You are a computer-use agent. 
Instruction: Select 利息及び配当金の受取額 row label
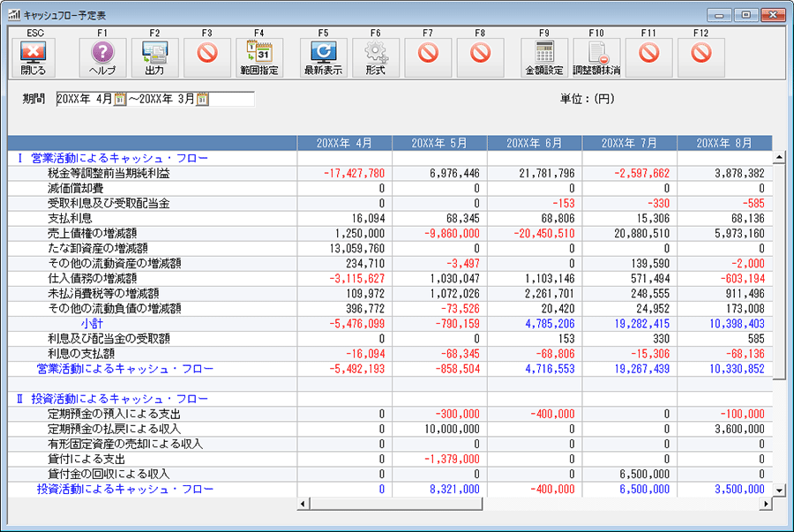109,339
